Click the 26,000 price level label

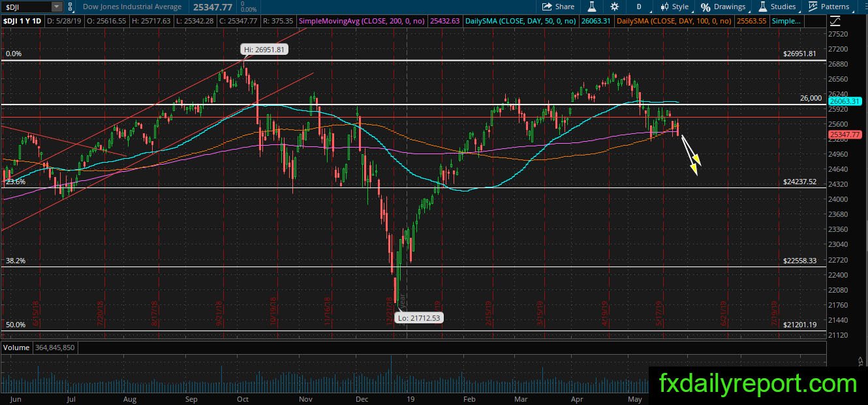tap(811, 98)
